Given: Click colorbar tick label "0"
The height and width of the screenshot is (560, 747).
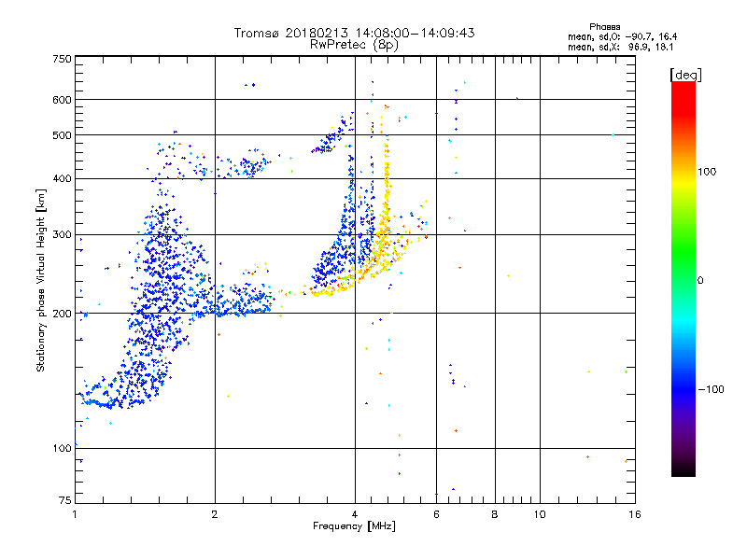Looking at the screenshot, I should pos(700,281).
